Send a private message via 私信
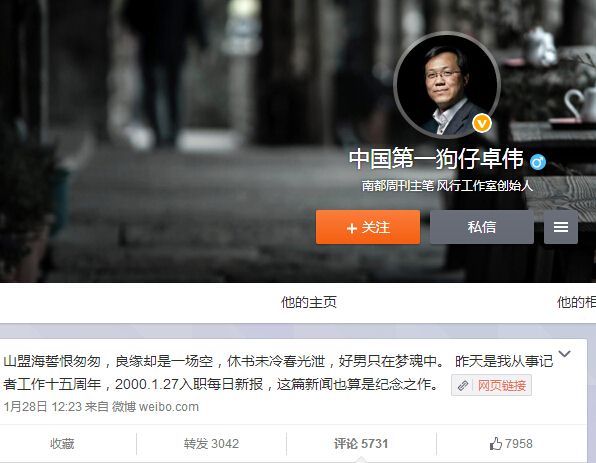Image resolution: width=596 pixels, height=463 pixels. point(482,227)
